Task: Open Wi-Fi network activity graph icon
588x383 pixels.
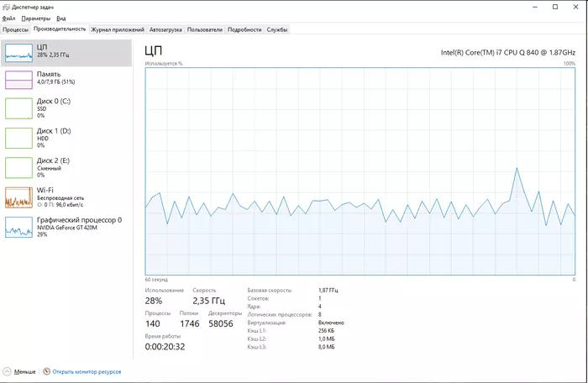Action: [18, 197]
